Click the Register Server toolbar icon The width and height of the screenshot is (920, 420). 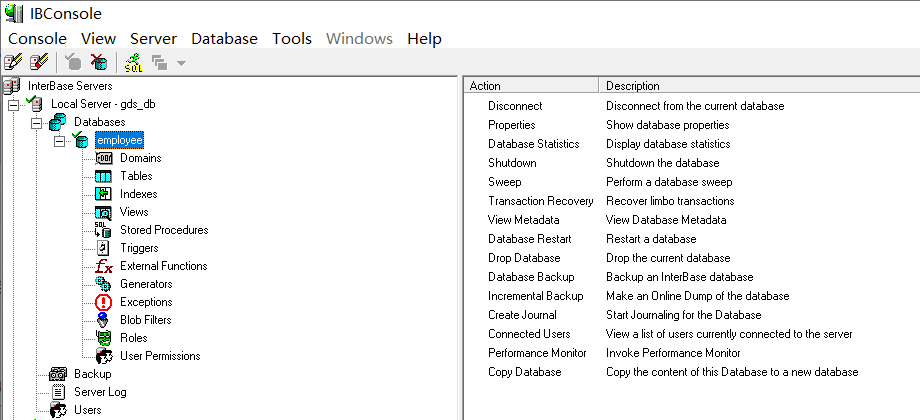coord(13,62)
